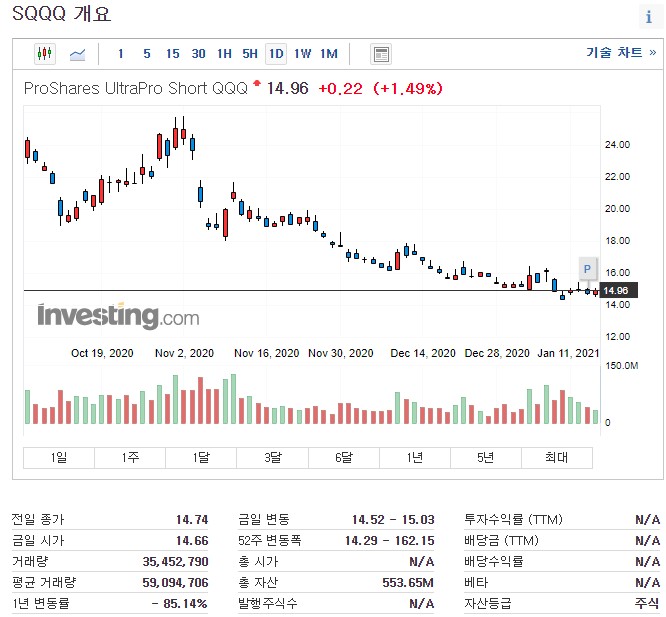The width and height of the screenshot is (666, 617).
Task: Click the info 'i' icon top right
Action: pyautogui.click(x=649, y=17)
